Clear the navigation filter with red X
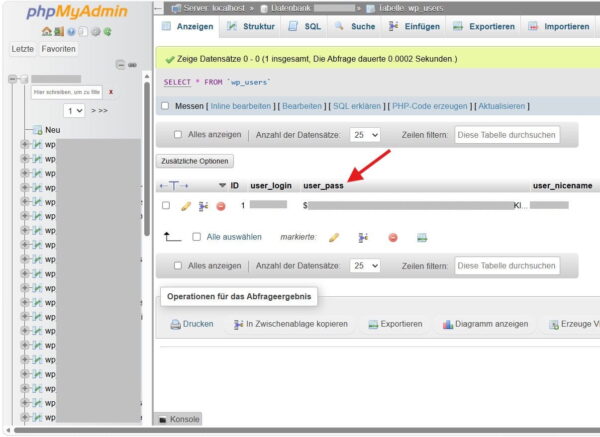600x437 pixels. click(111, 92)
